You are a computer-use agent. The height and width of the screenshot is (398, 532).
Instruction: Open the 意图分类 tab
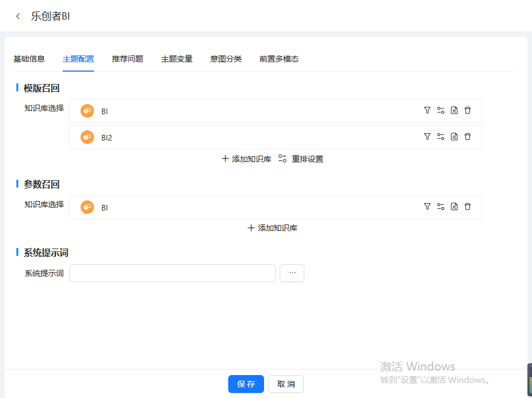click(226, 59)
